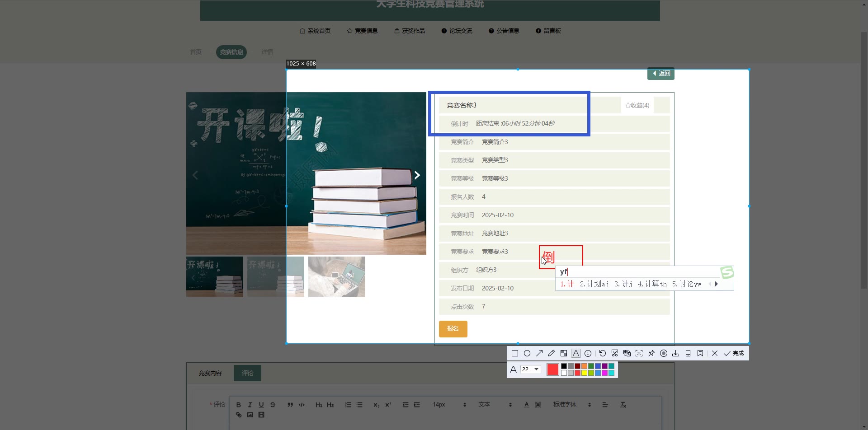
Task: Switch to the 竞赛内容 tab
Action: pyautogui.click(x=210, y=373)
